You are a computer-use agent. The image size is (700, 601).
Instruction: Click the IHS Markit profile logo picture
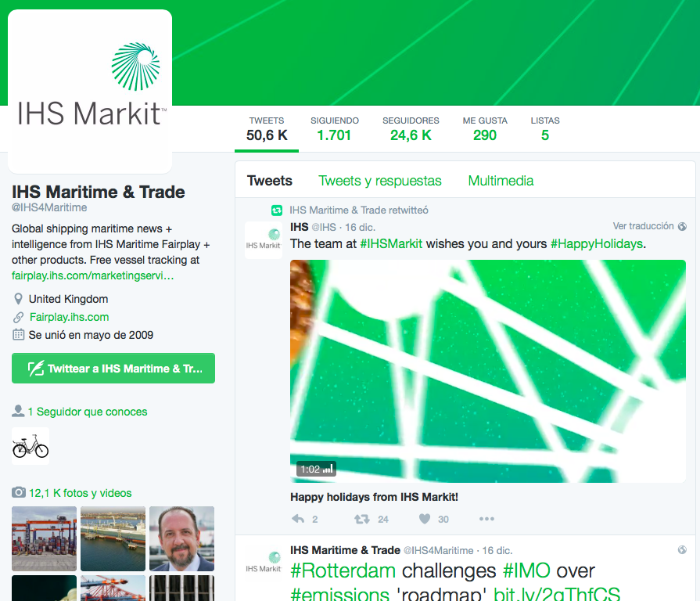90,92
